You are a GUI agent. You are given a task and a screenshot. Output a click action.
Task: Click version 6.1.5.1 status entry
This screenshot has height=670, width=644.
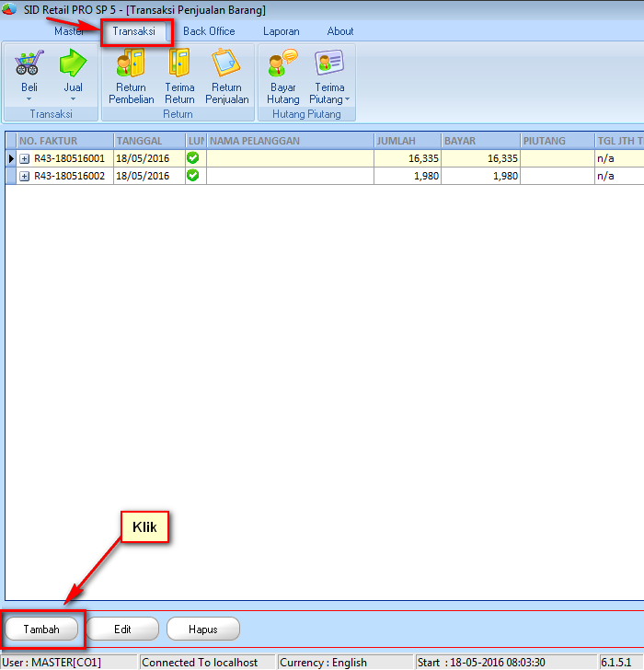pos(621,663)
